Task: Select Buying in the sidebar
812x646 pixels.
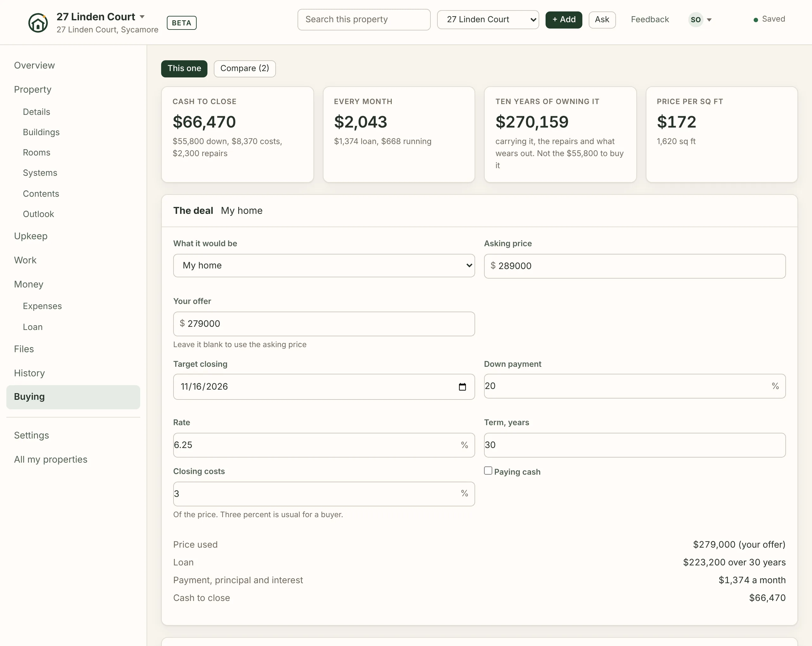Action: tap(73, 397)
